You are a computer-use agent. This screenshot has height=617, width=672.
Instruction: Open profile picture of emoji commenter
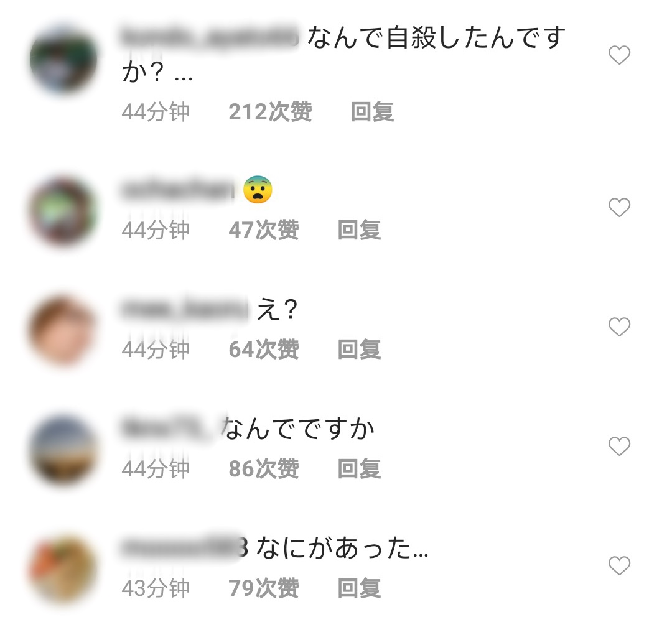[x=63, y=211]
